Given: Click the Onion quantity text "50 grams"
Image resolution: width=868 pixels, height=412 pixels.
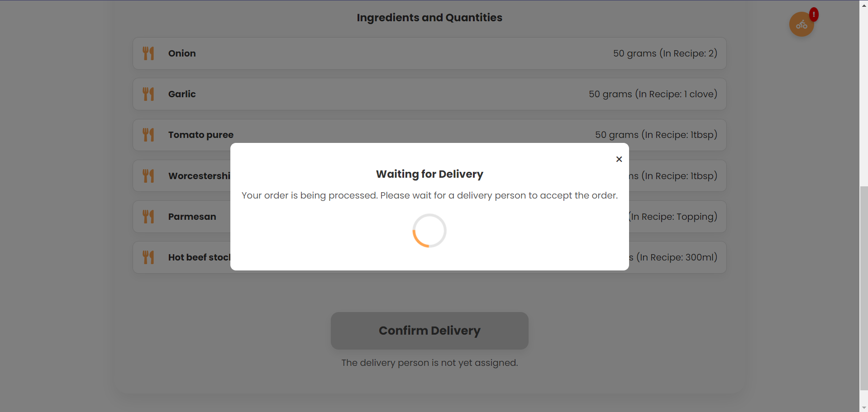Looking at the screenshot, I should coord(634,53).
